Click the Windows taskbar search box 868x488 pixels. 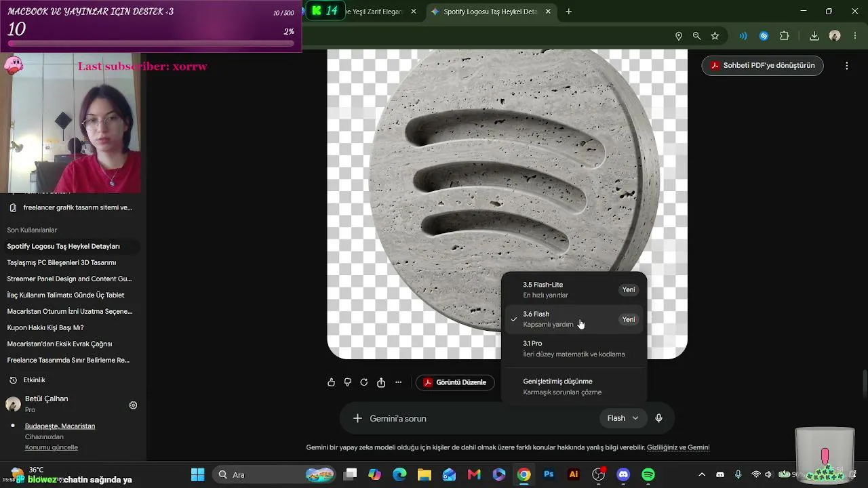(275, 474)
